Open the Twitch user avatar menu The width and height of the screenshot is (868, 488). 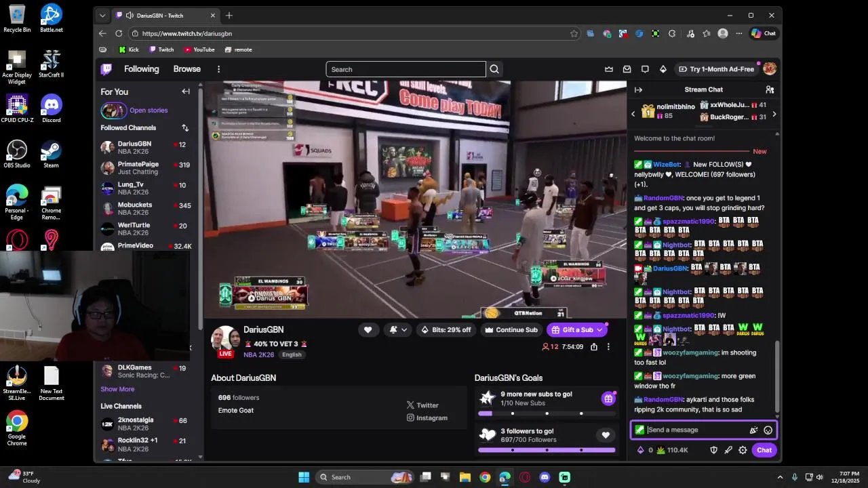point(770,69)
